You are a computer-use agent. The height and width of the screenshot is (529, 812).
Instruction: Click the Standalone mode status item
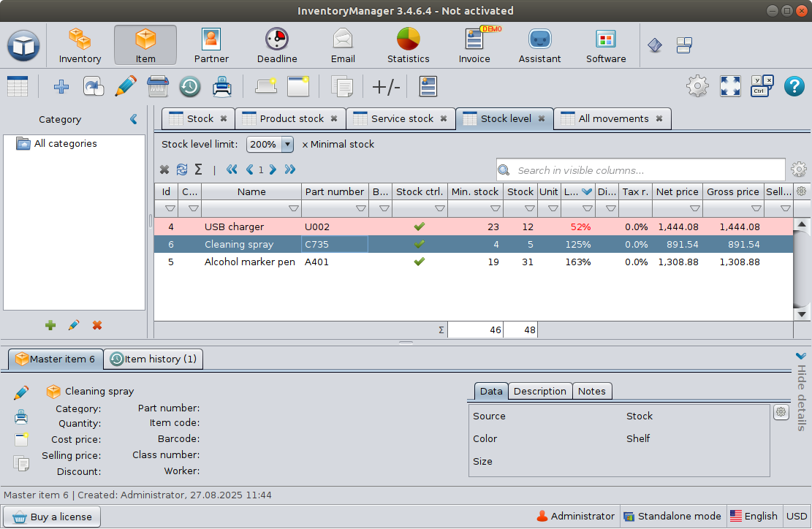point(672,516)
